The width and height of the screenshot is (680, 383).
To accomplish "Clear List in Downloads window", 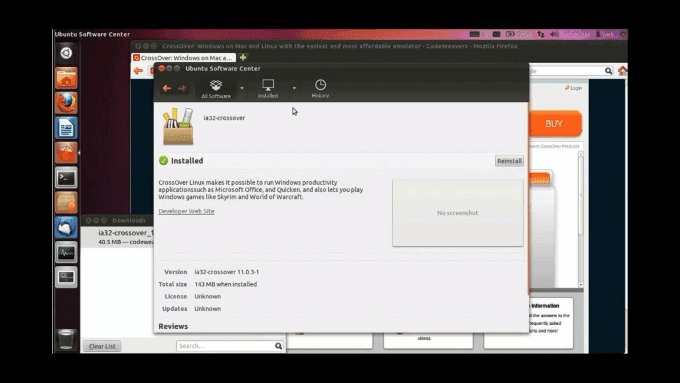I will [x=102, y=346].
